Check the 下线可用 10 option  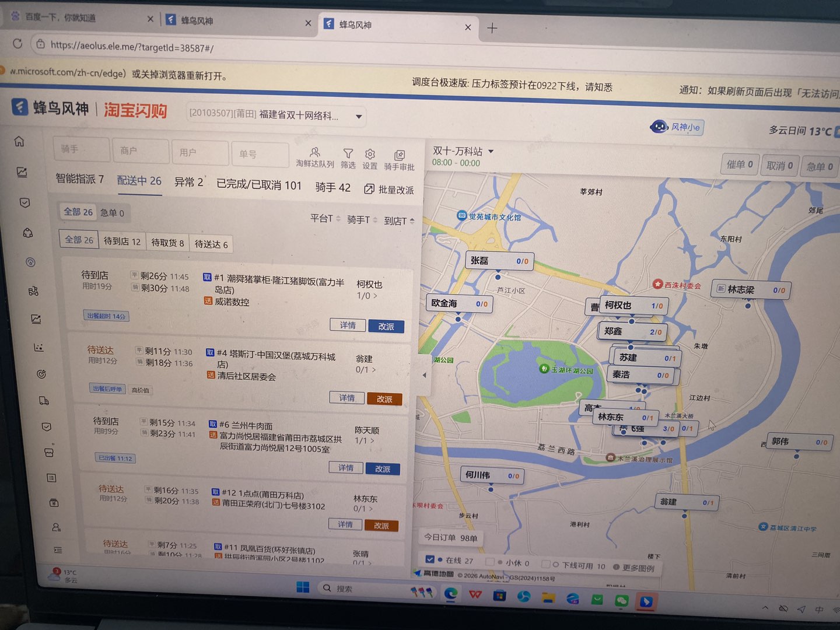click(546, 563)
